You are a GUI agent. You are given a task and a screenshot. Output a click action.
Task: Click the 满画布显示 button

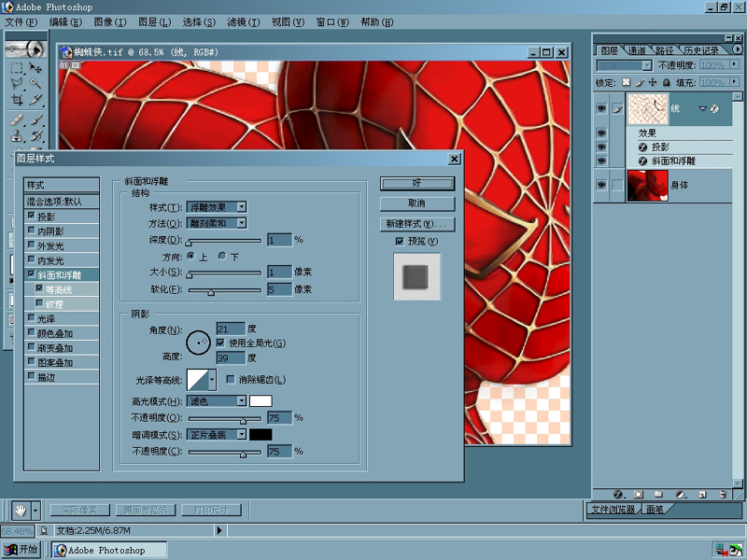tap(146, 511)
